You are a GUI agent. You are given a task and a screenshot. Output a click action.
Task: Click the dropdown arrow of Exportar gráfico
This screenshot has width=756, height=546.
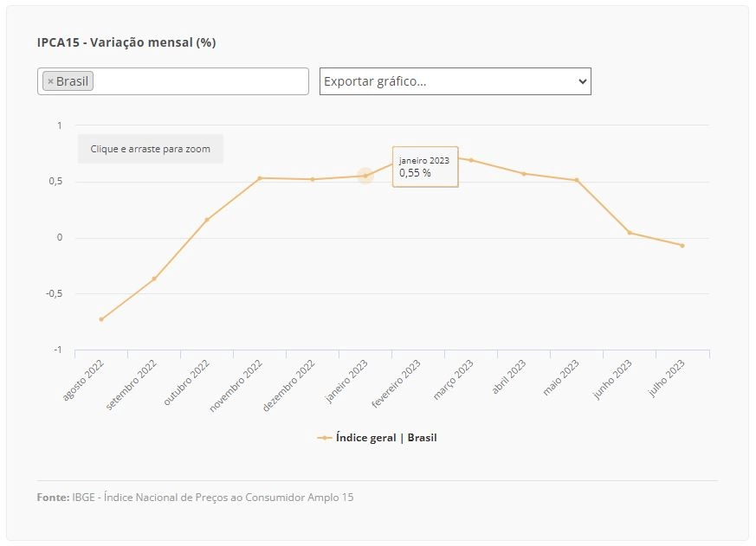click(583, 81)
